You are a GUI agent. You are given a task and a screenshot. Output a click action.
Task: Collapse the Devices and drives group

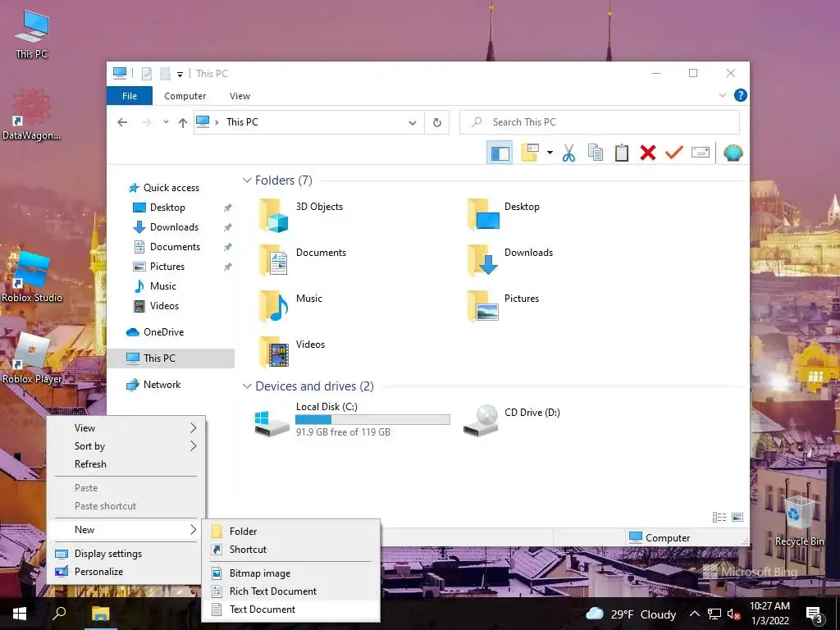point(247,386)
